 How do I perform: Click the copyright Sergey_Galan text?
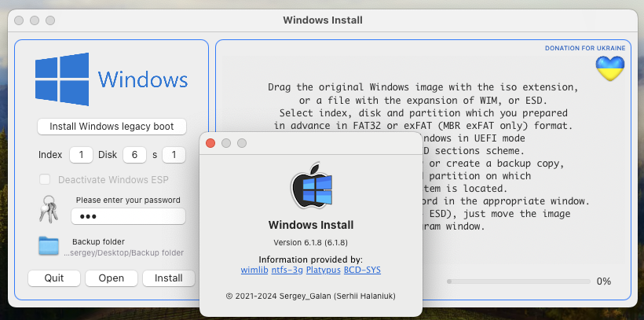(311, 296)
